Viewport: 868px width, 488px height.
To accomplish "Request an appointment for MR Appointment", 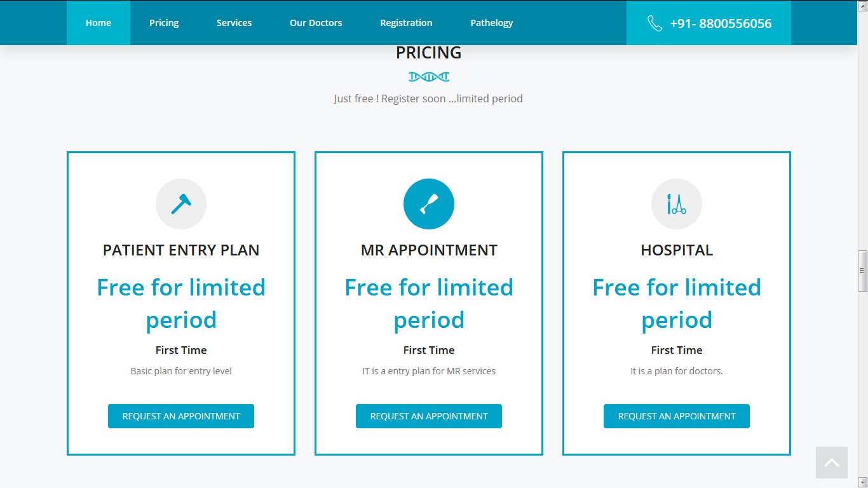I will click(429, 416).
